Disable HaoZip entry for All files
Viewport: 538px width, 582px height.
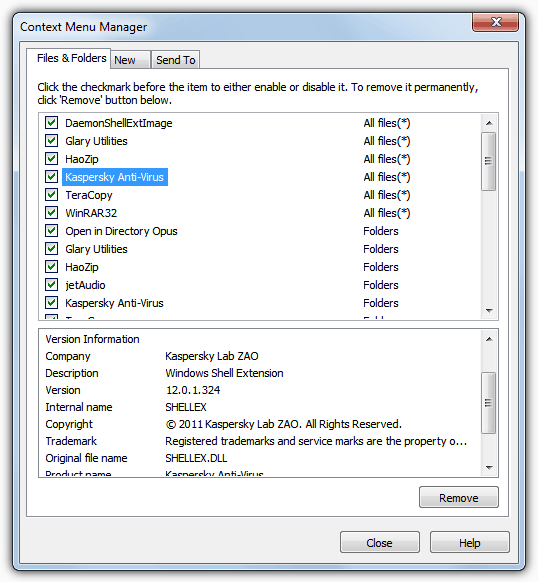pos(51,158)
